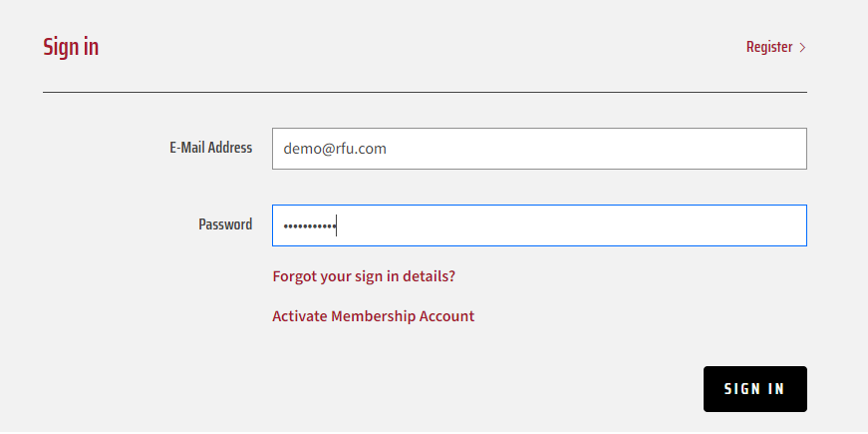Click the SIGN IN button text
Viewport: 868px width, 434px height.
click(754, 389)
